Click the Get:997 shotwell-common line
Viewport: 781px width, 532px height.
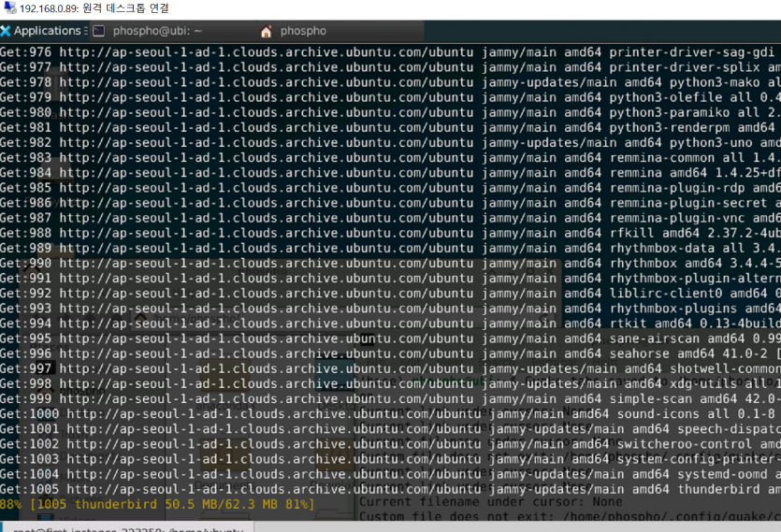[x=391, y=368]
